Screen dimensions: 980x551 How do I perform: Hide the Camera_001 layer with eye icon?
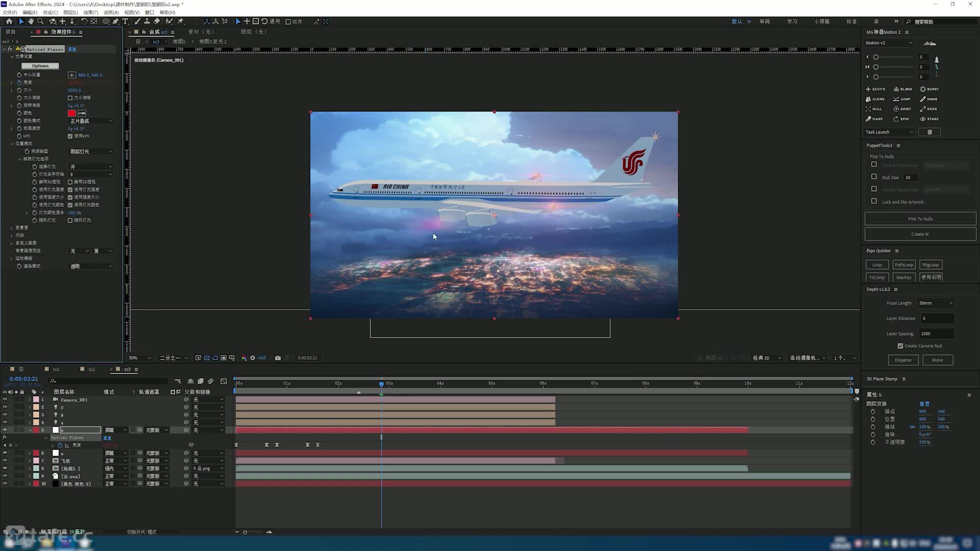click(5, 399)
